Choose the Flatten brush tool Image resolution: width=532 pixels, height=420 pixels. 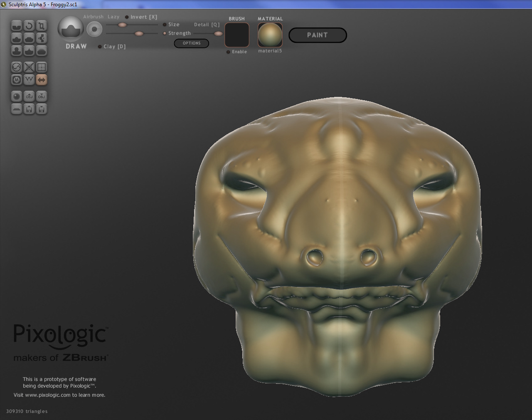[29, 38]
